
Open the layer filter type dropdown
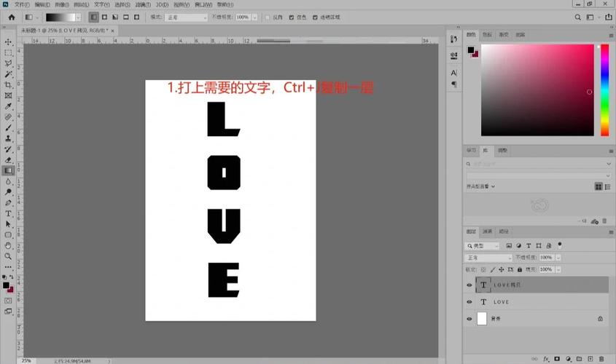[482, 246]
